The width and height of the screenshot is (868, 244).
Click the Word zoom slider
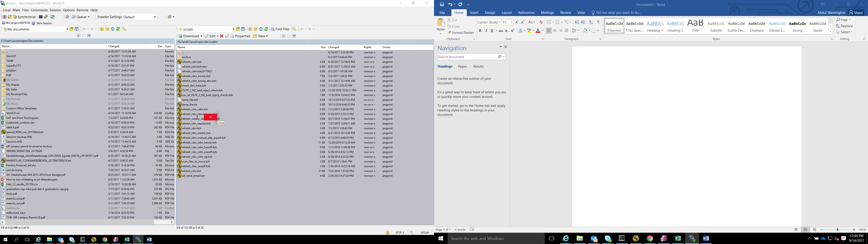[x=838, y=230]
